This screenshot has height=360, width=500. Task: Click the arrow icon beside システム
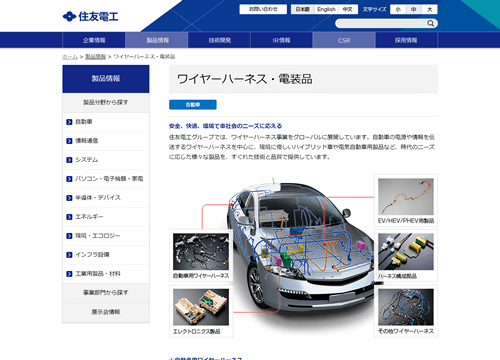[x=69, y=160]
